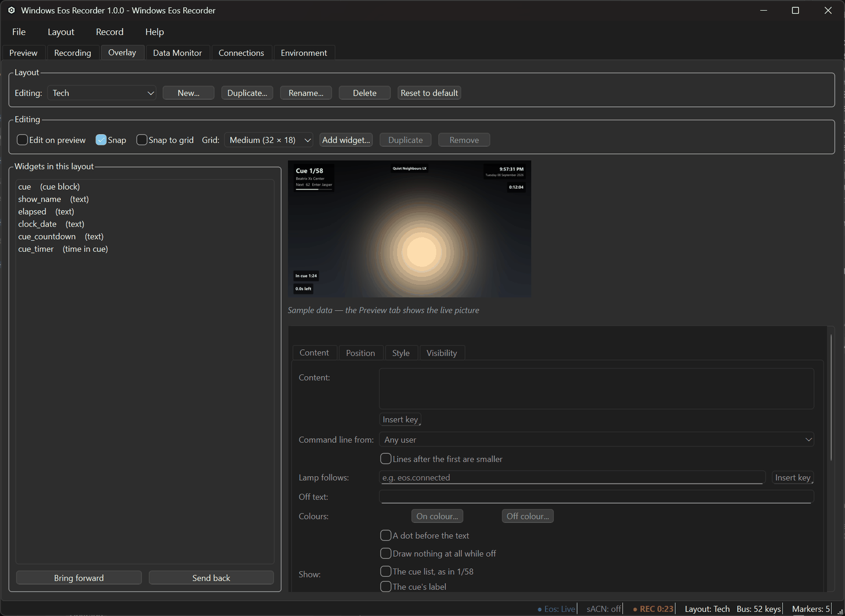Select the Overlay tab
The height and width of the screenshot is (616, 845).
coord(122,52)
